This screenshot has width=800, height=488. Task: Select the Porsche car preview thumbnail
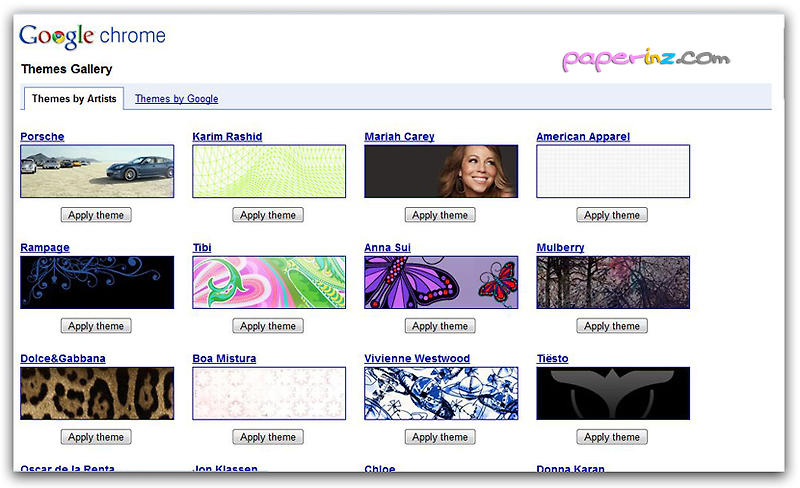click(97, 171)
